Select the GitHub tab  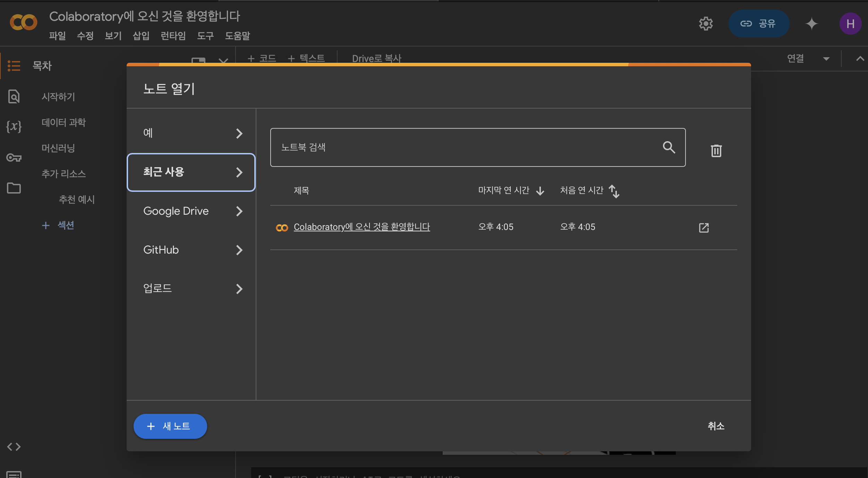191,250
